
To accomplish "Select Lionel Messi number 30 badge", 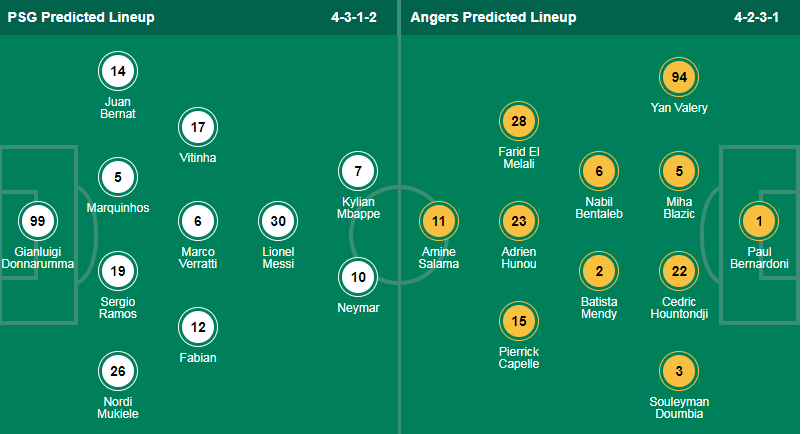I will point(278,221).
